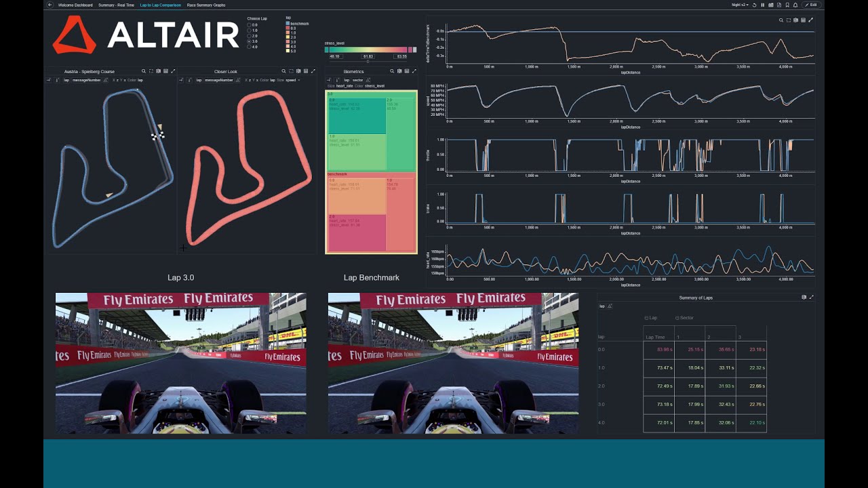Choose lap 1.0 radio button

coord(250,30)
